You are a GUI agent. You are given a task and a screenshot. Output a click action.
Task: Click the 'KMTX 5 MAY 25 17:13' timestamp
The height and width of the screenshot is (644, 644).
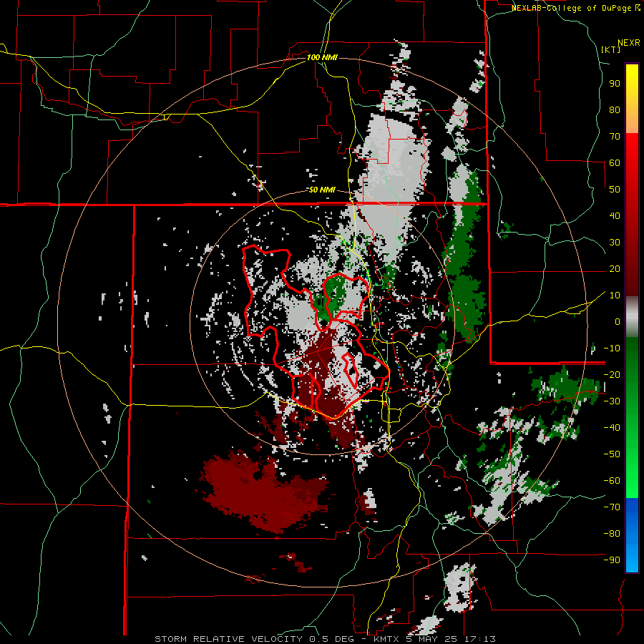[x=434, y=639]
